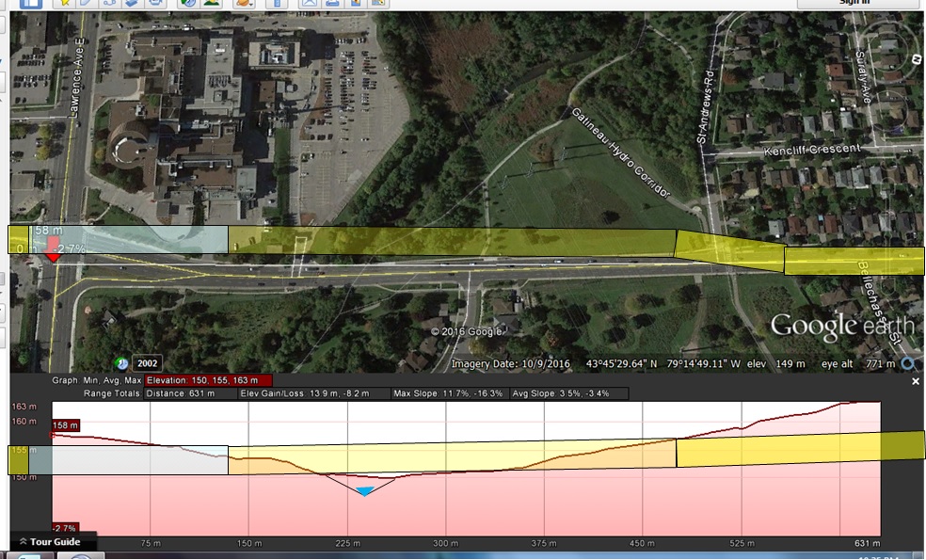Click the compass N north indicator
Screen dimensions: 926x560
pyautogui.click(x=916, y=59)
